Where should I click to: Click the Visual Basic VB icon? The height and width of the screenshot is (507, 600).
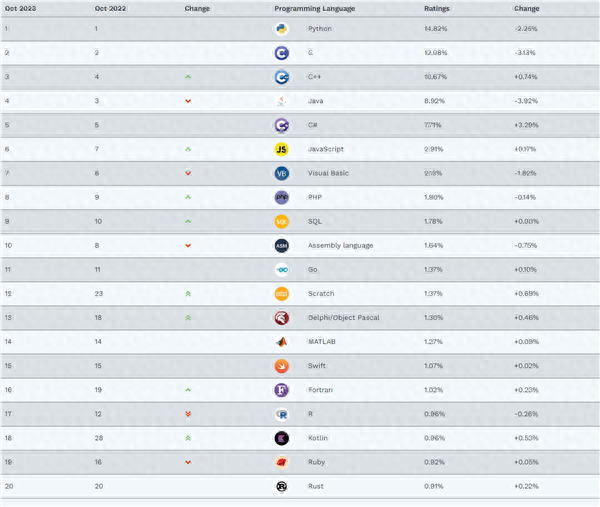point(282,173)
